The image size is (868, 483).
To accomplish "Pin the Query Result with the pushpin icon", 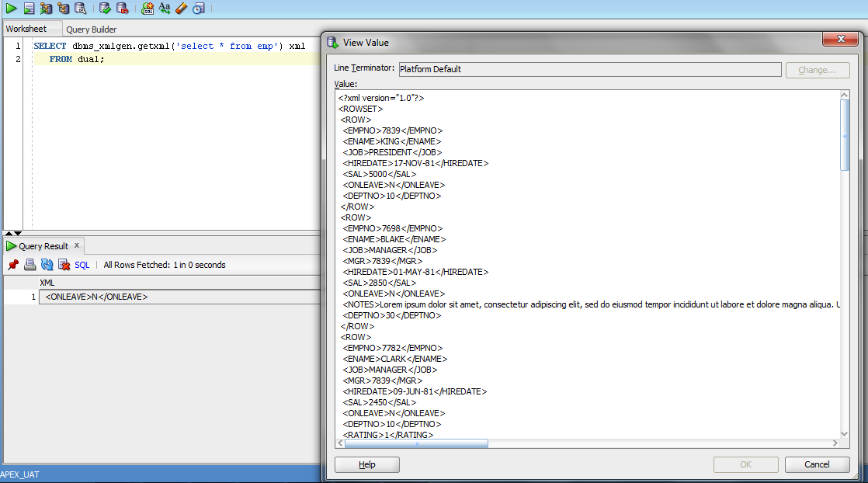I will (x=13, y=265).
